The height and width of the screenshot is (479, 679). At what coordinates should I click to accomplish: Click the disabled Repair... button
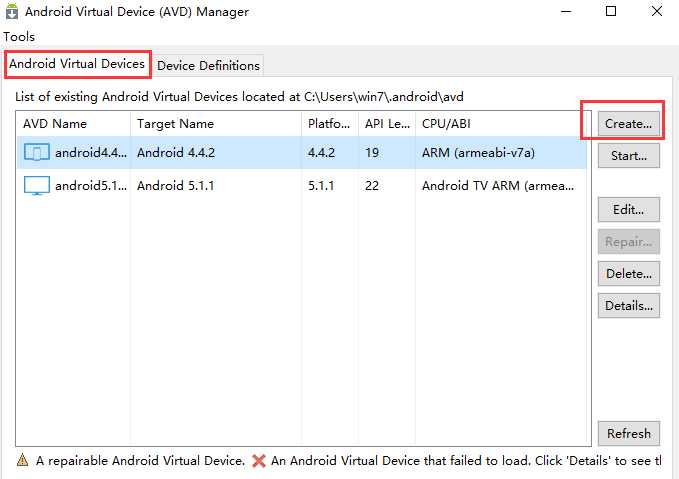click(629, 242)
